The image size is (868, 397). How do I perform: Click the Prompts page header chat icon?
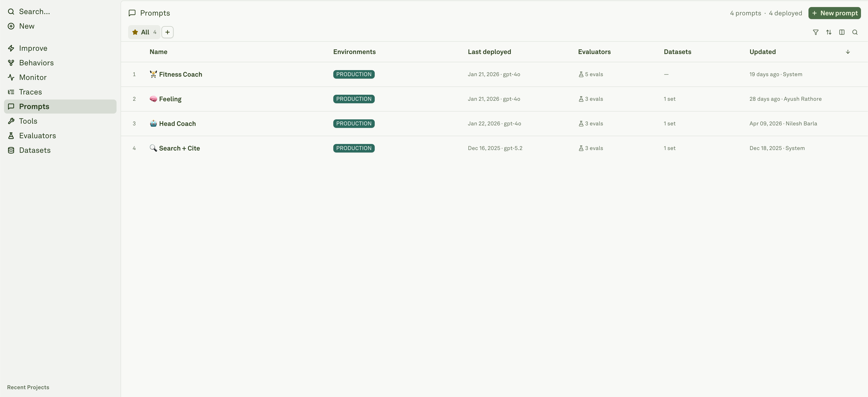(x=132, y=13)
